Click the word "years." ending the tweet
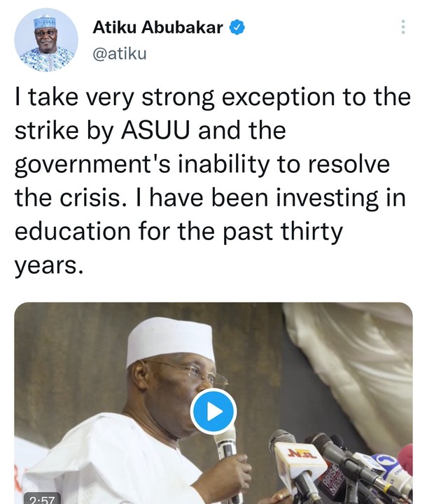This screenshot has width=427, height=504. [x=48, y=265]
